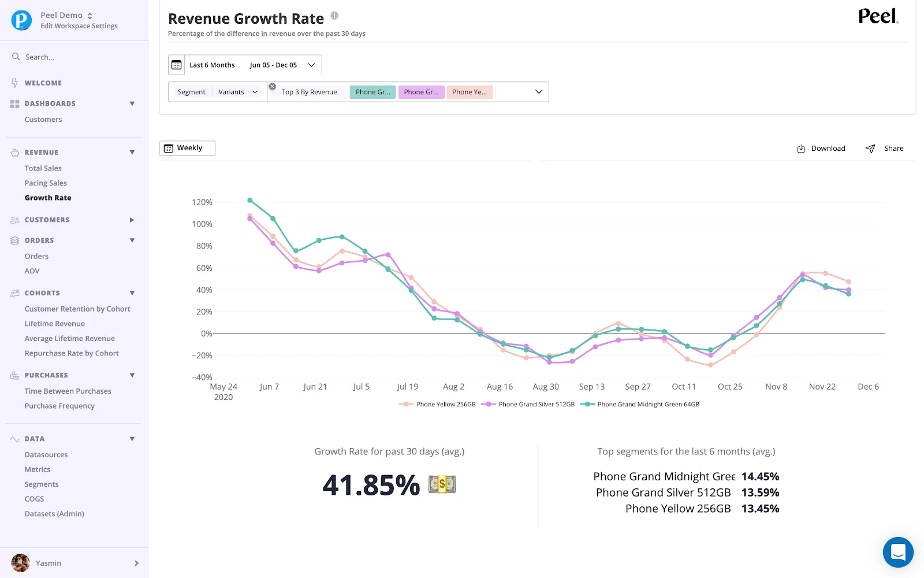
Task: Click the pink Phone Gr... segment chip
Action: coord(421,92)
